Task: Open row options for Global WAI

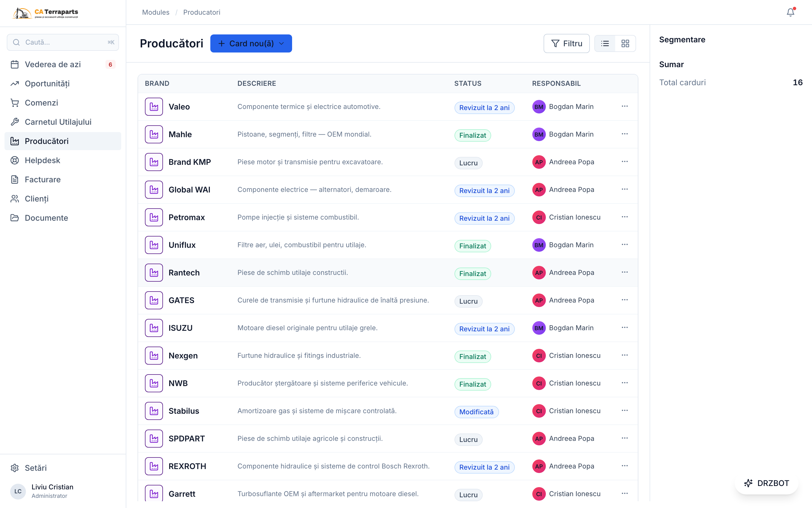Action: coord(625,189)
